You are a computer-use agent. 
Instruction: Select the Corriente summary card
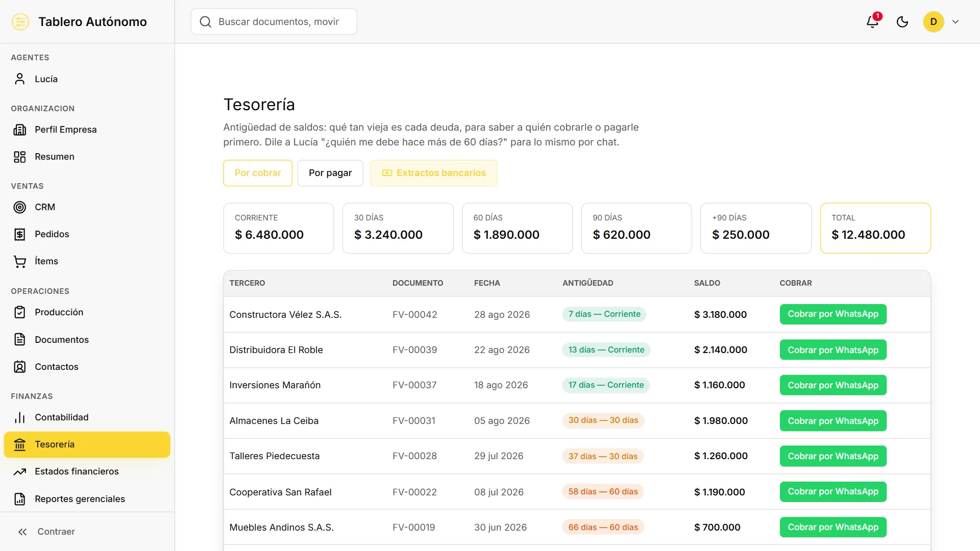click(x=279, y=228)
